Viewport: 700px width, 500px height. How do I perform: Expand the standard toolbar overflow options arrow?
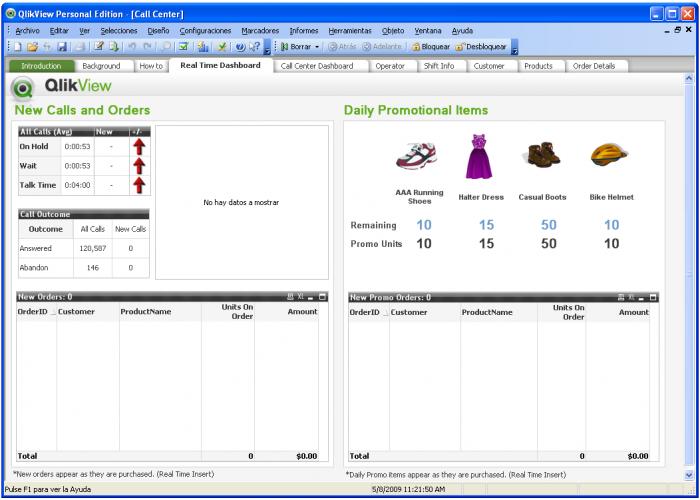tap(267, 47)
